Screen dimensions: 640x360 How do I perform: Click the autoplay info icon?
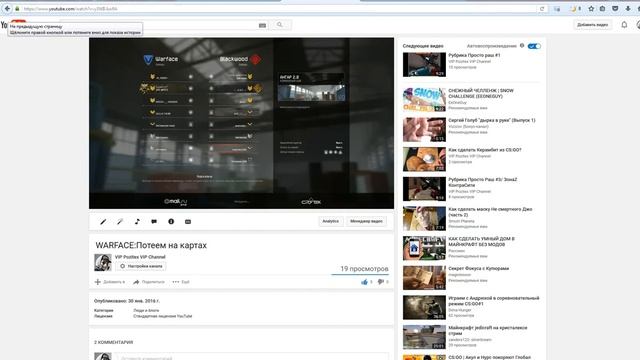click(522, 46)
